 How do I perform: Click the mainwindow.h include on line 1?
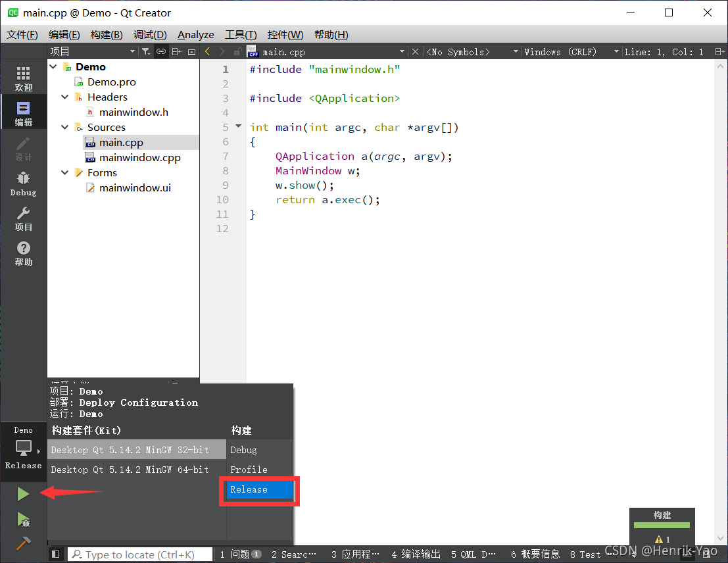pyautogui.click(x=354, y=69)
